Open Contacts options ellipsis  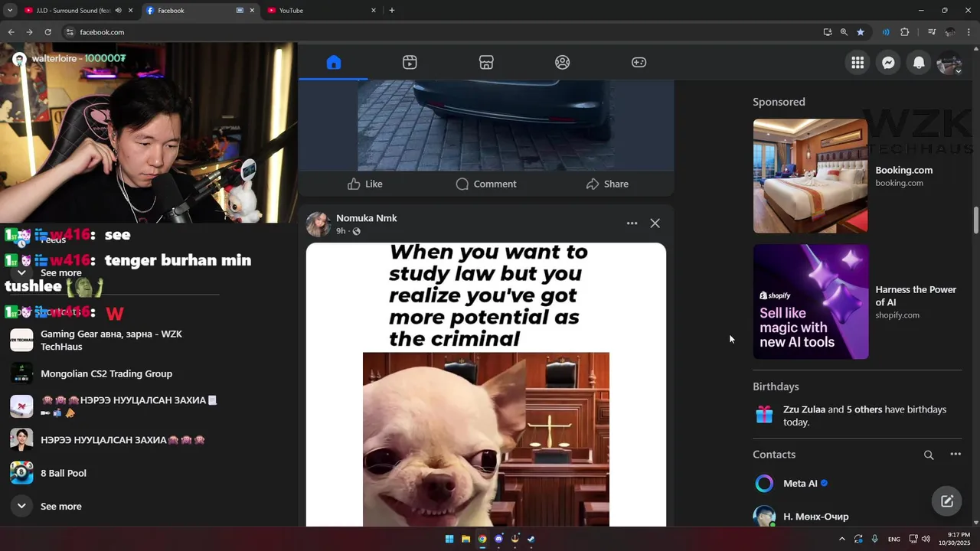(x=955, y=455)
